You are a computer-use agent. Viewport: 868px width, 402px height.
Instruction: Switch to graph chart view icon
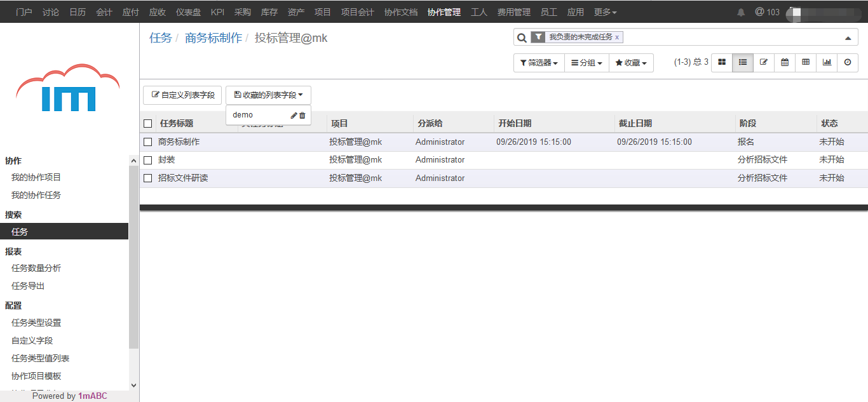[827, 62]
